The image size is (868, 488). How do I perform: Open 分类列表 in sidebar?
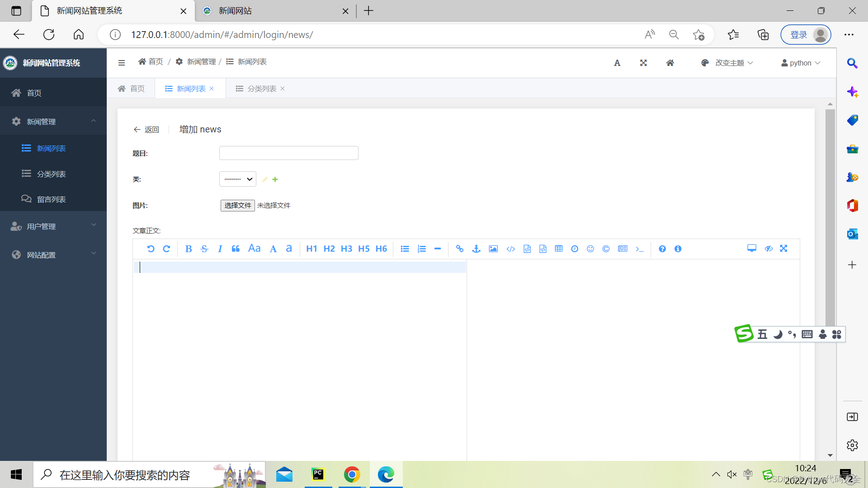pos(53,174)
